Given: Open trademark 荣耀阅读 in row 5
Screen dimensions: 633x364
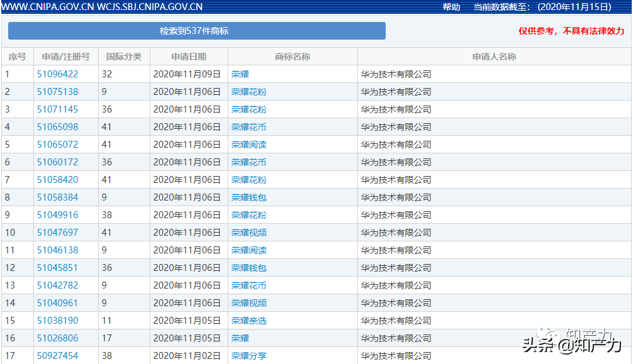Looking at the screenshot, I should tap(249, 145).
